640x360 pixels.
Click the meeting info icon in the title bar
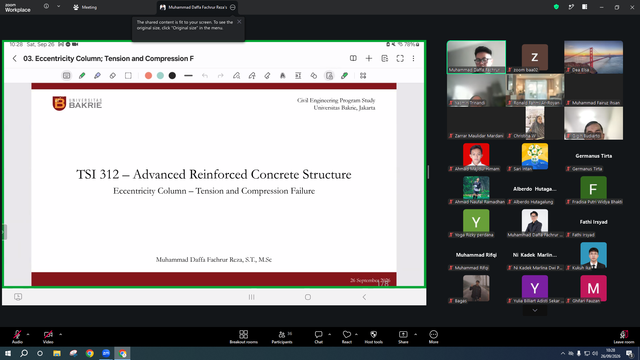[x=46, y=7]
